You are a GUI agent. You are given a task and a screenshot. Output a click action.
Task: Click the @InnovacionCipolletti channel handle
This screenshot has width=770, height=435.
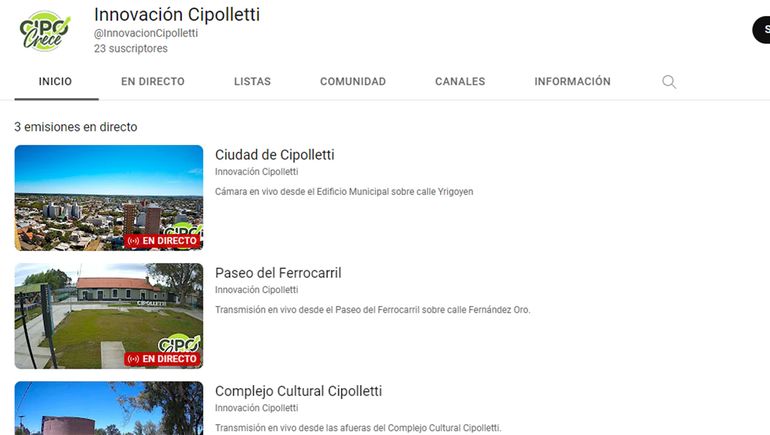tap(146, 33)
